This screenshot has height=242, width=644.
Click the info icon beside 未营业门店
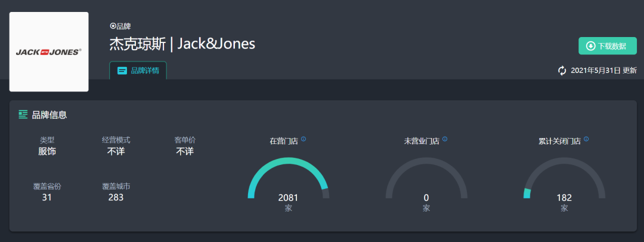pos(445,139)
